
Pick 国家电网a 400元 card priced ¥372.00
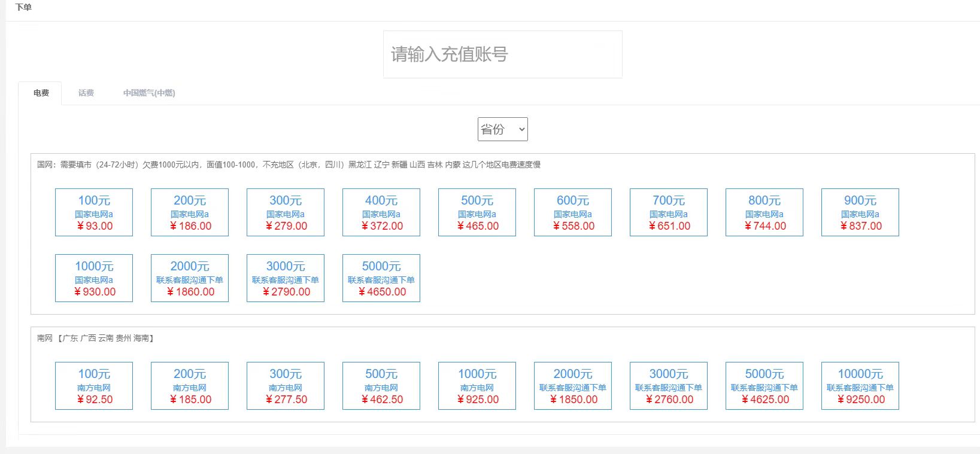381,212
